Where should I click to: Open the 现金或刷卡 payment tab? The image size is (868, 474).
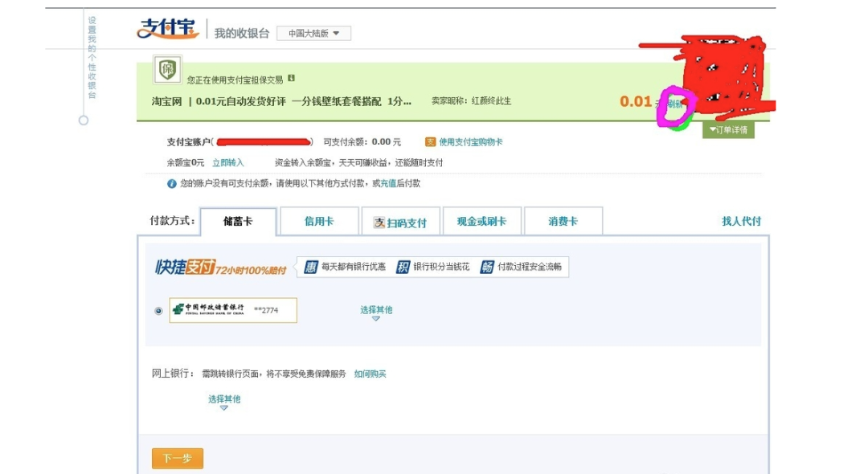click(482, 220)
